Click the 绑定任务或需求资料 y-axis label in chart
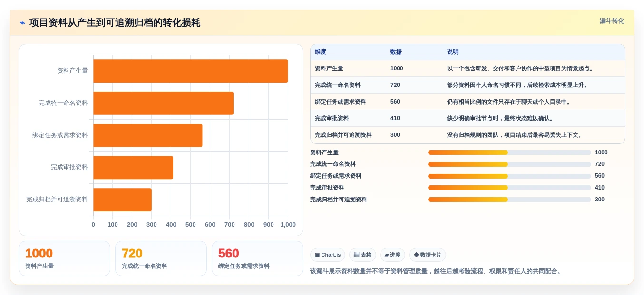Image resolution: width=644 pixels, height=295 pixels. point(60,135)
